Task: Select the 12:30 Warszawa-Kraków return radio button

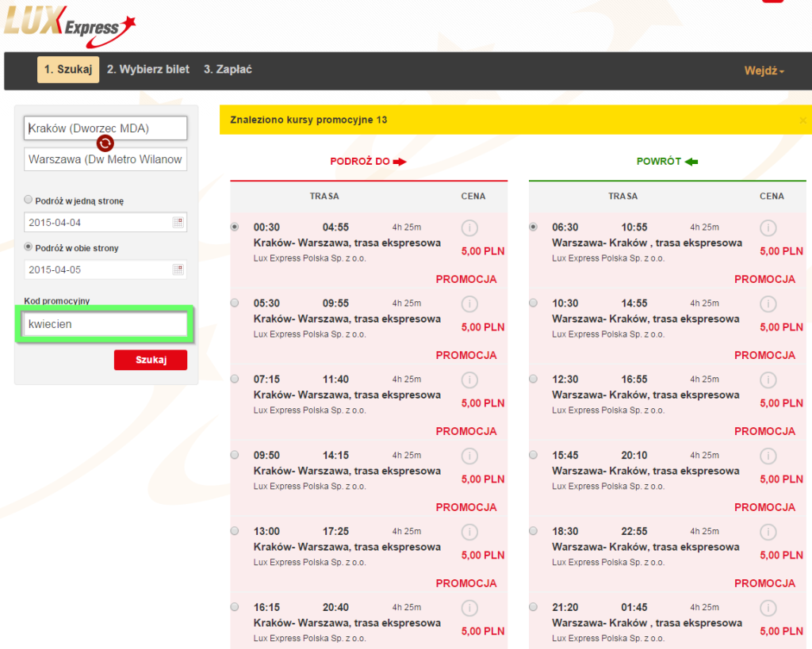Action: click(x=533, y=379)
